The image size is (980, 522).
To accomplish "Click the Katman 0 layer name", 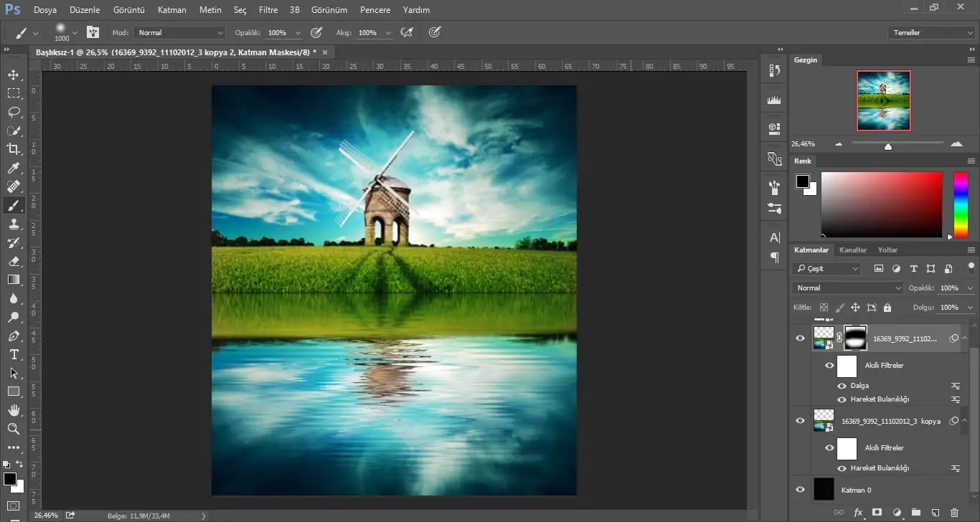I will click(x=856, y=490).
